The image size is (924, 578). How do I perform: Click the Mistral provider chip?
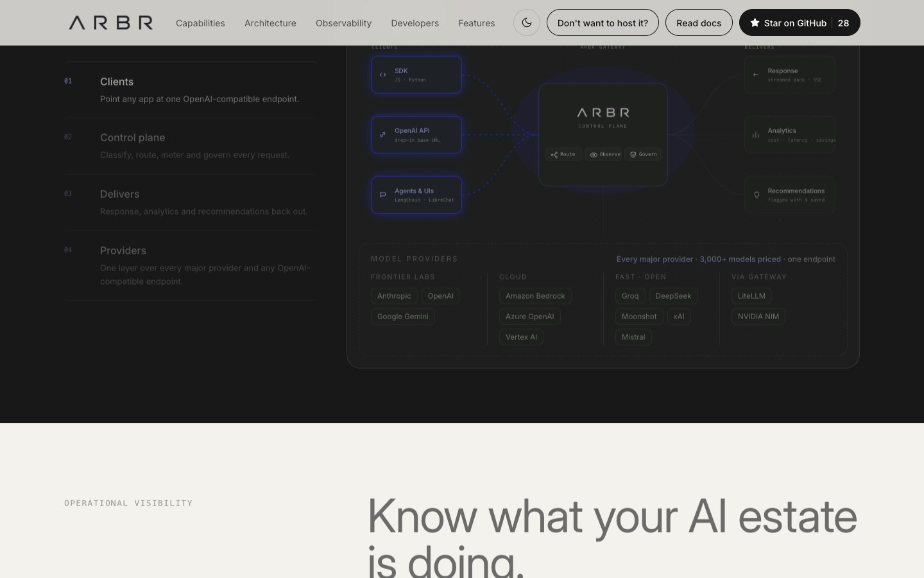point(633,337)
